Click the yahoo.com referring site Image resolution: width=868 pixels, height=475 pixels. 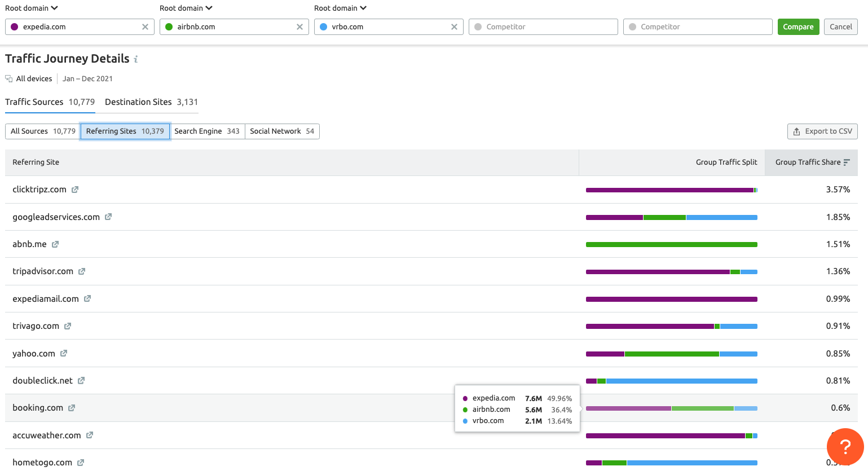click(34, 353)
